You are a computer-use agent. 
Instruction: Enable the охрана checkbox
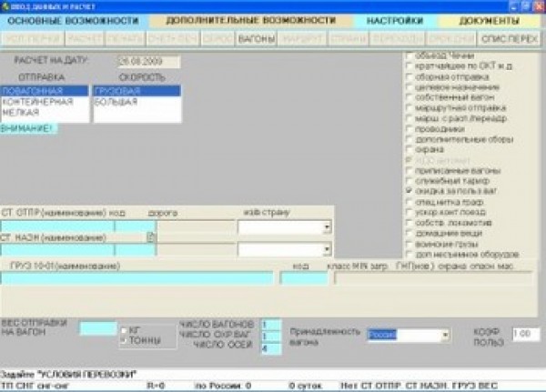[x=409, y=150]
